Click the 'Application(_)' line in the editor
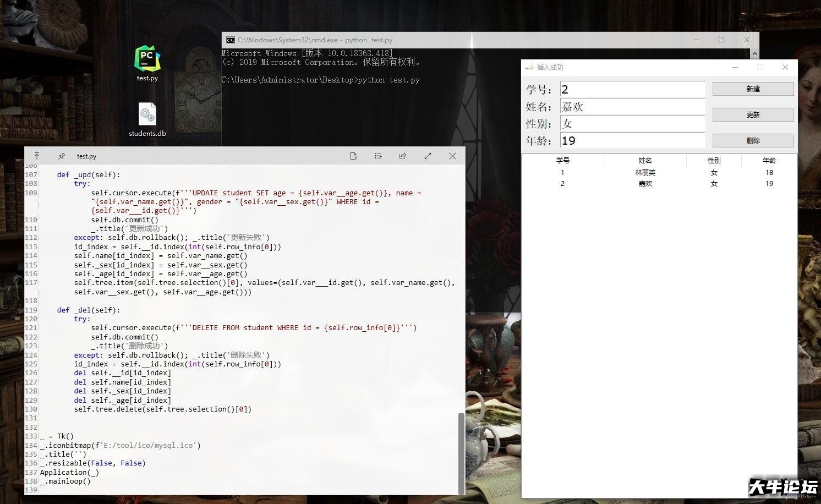Screen dimensions: 821x504 [69, 473]
